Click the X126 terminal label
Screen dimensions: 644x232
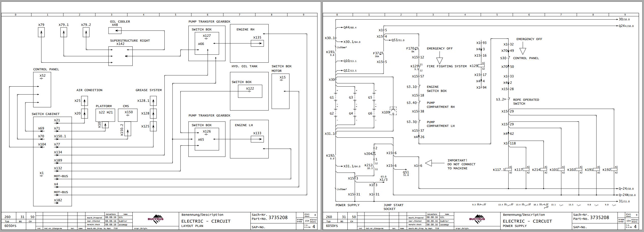(x=207, y=131)
